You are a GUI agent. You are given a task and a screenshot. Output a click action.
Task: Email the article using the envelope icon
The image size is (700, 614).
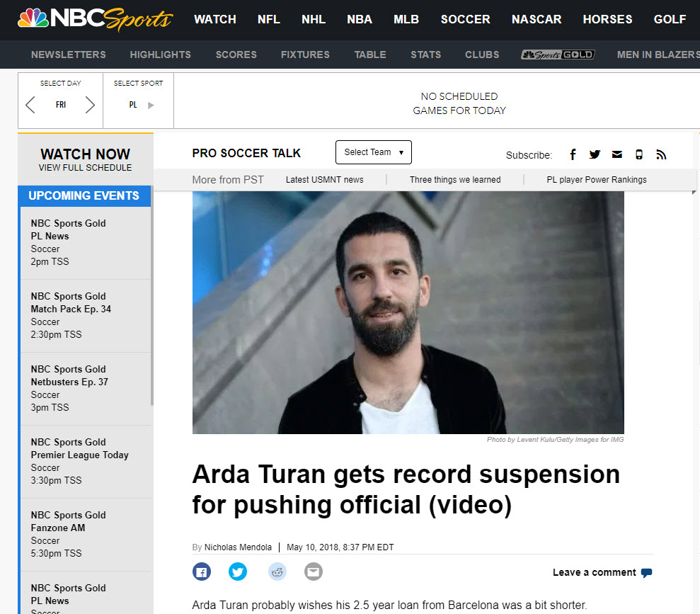(314, 571)
